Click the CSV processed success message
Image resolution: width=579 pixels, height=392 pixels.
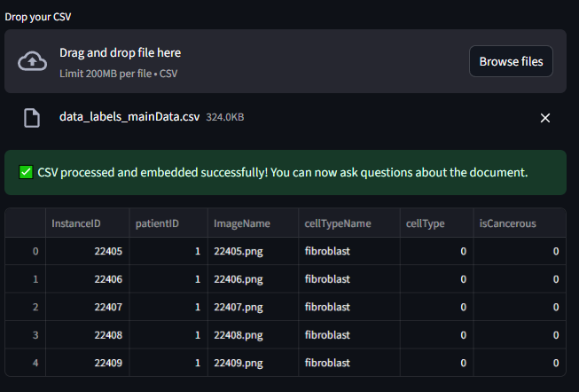tap(283, 172)
